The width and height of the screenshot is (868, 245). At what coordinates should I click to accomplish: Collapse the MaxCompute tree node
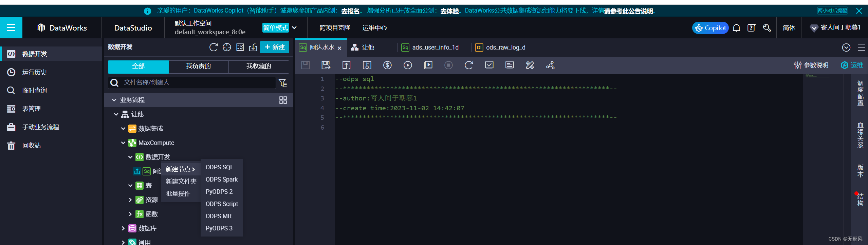coord(123,143)
